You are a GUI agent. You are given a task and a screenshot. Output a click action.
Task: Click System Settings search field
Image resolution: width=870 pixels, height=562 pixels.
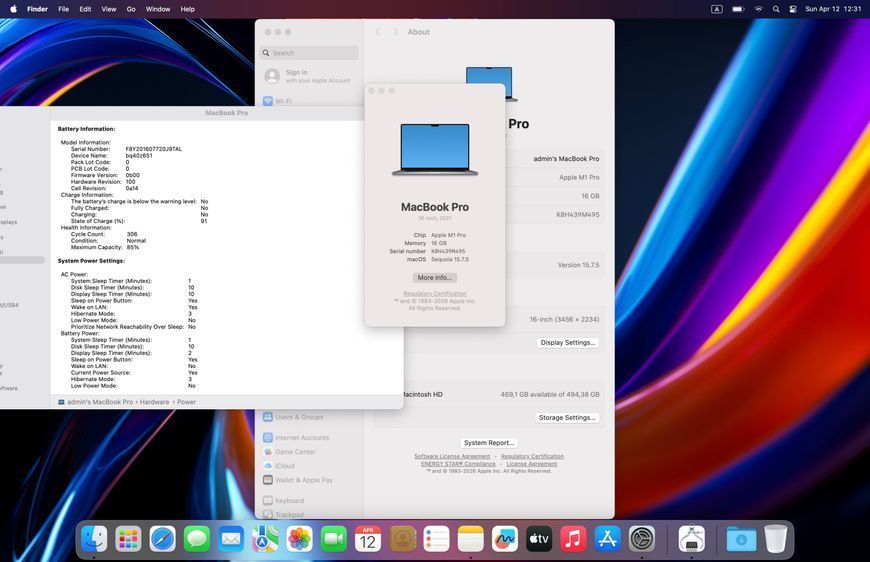(x=309, y=53)
